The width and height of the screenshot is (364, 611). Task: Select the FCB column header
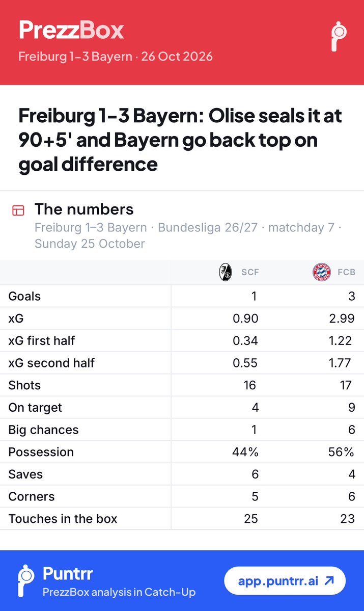click(x=347, y=272)
